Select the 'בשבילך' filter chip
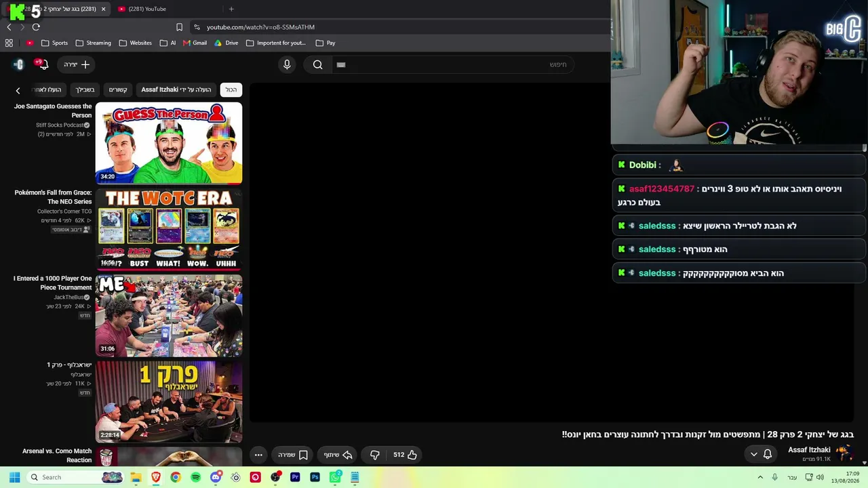Viewport: 868px width, 488px height. (85, 89)
